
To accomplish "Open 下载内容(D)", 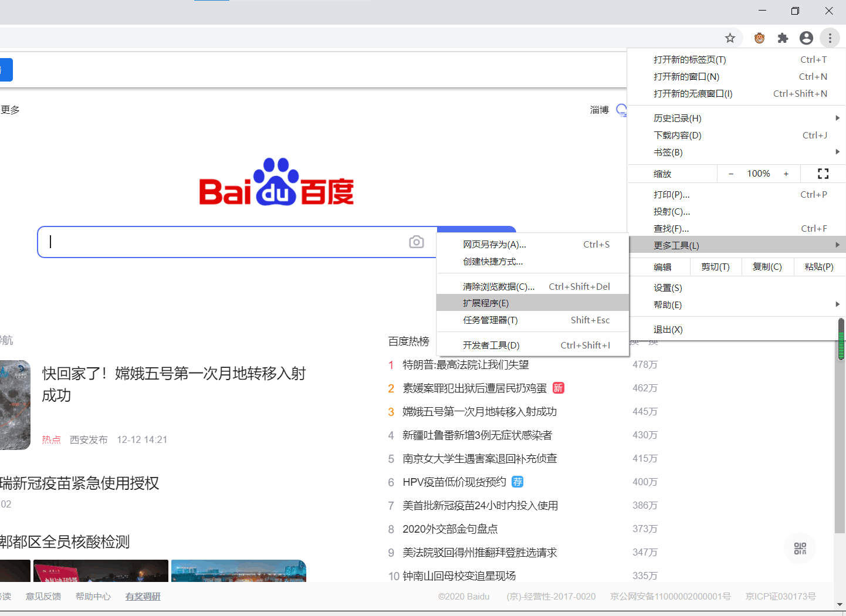I will coord(736,135).
